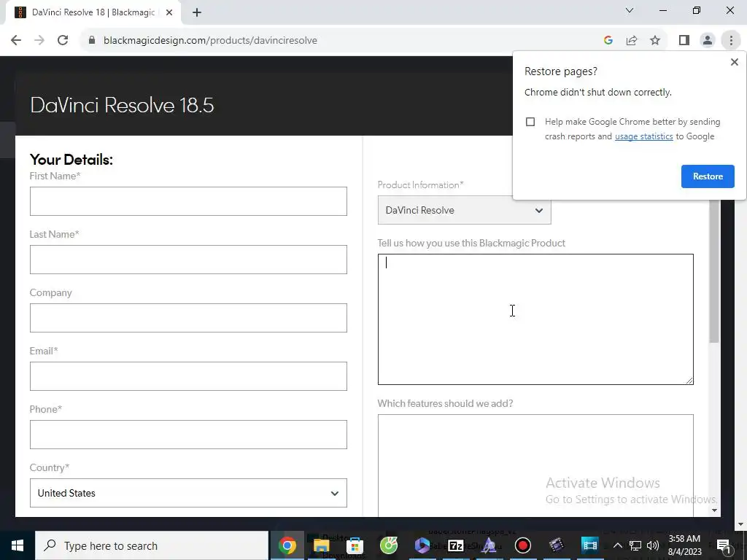This screenshot has height=560, width=747.
Task: Click the browser Back arrow
Action: pyautogui.click(x=16, y=41)
